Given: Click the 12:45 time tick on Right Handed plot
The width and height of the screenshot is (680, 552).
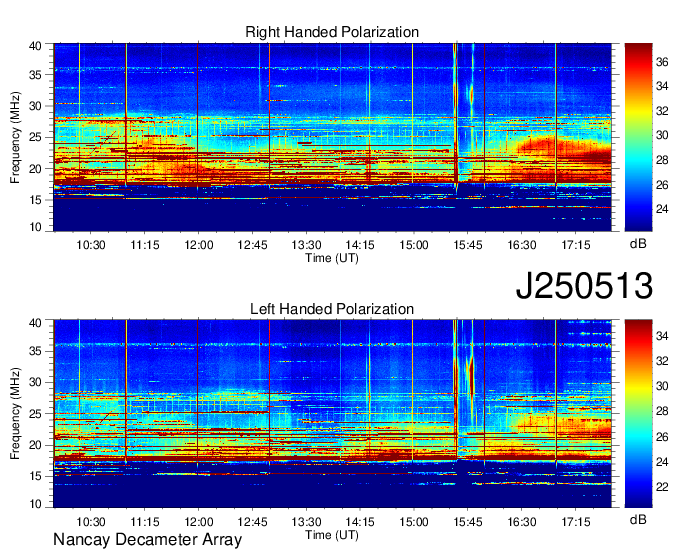Looking at the screenshot, I should pyautogui.click(x=252, y=245).
